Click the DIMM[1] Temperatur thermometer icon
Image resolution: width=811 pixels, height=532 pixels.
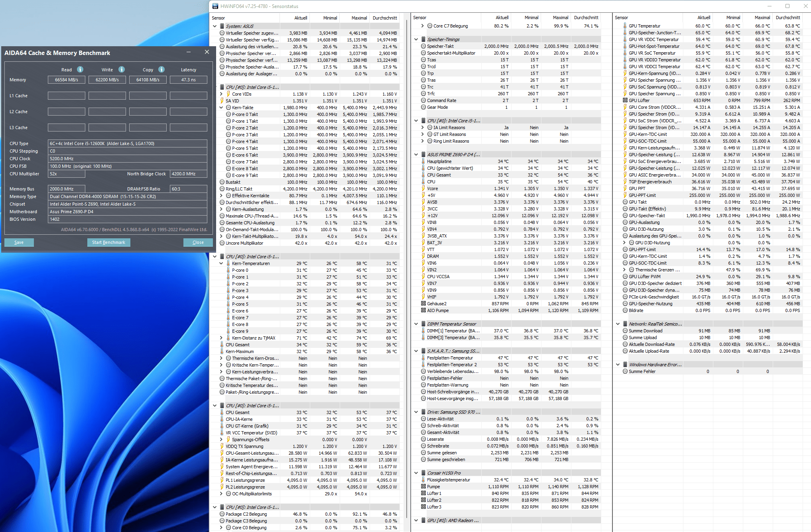click(x=423, y=331)
